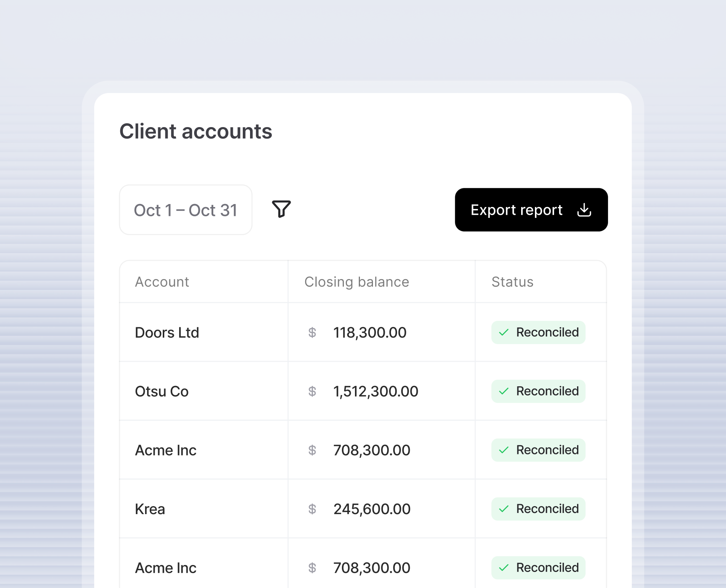Expand the Status column header

click(x=512, y=281)
